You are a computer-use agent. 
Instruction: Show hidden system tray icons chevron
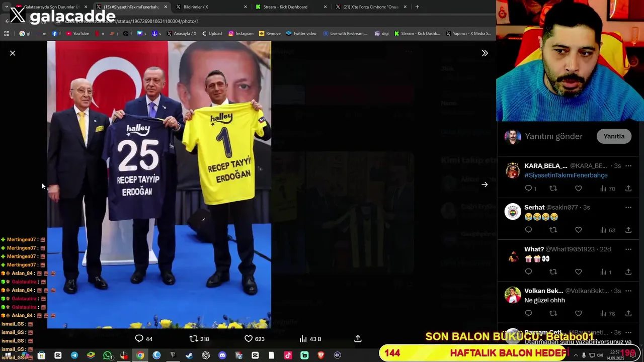pyautogui.click(x=576, y=355)
